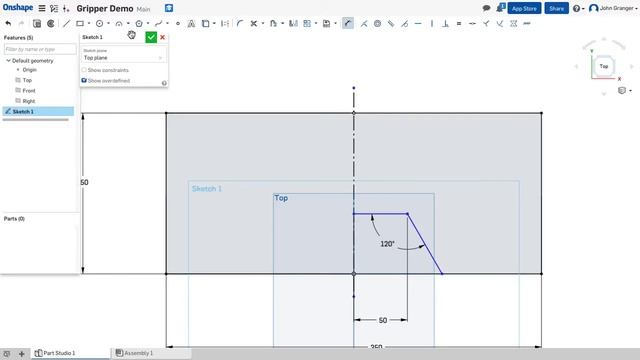Collapse the Default geometry tree node

8,60
